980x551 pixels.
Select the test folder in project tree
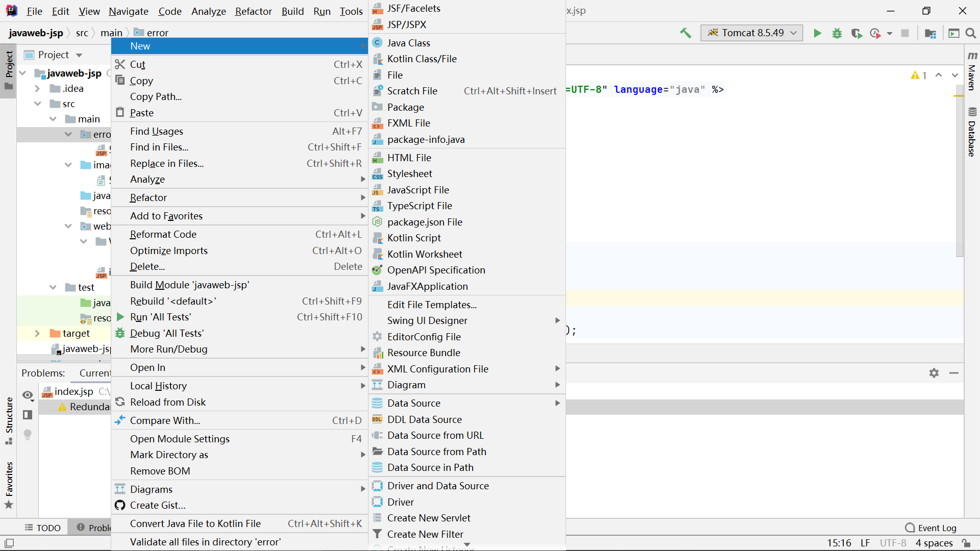pyautogui.click(x=86, y=287)
